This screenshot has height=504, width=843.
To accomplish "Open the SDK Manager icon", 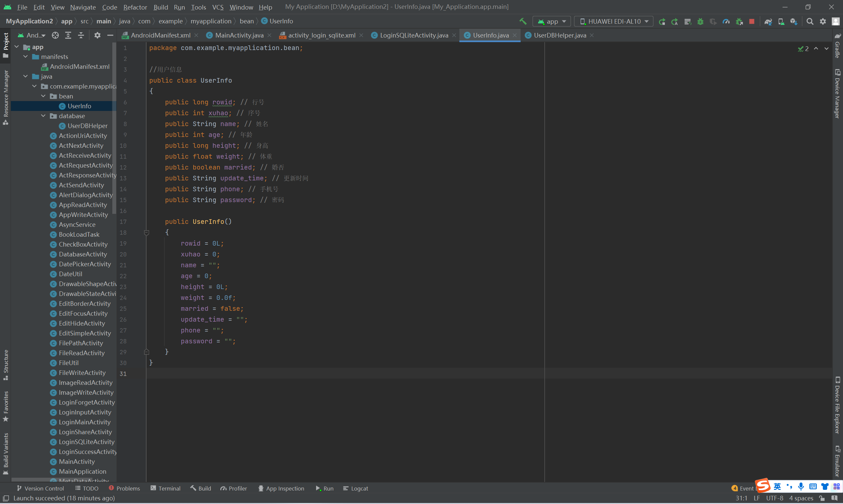I will [x=794, y=21].
